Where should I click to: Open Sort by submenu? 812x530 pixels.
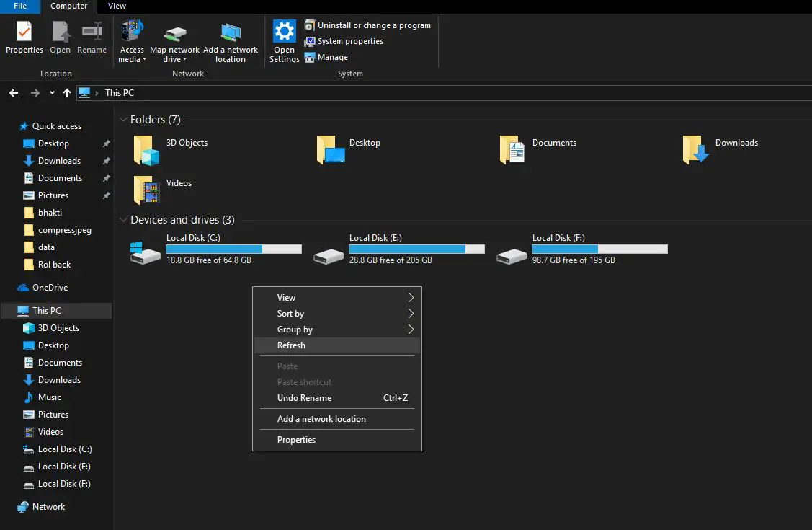click(x=337, y=314)
